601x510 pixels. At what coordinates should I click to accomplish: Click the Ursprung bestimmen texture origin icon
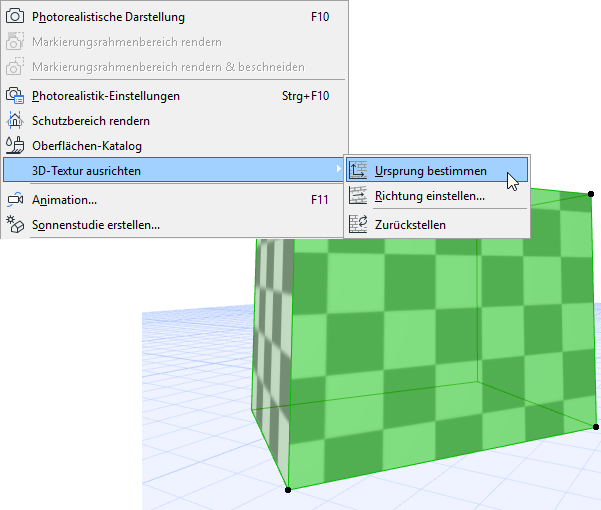coord(358,171)
